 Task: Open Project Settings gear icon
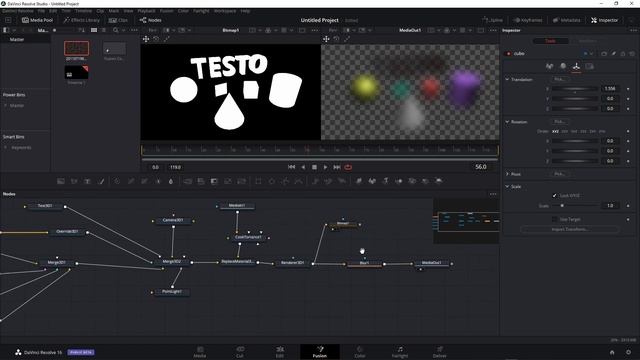tap(629, 352)
